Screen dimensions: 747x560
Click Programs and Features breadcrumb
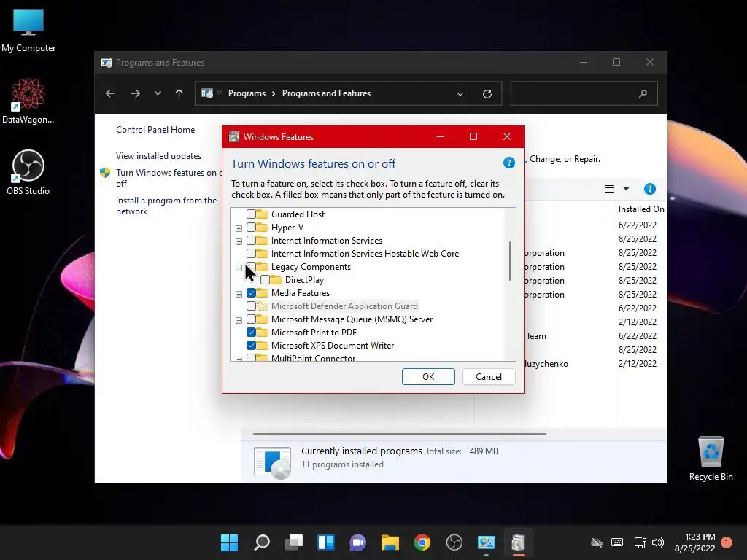pyautogui.click(x=326, y=93)
